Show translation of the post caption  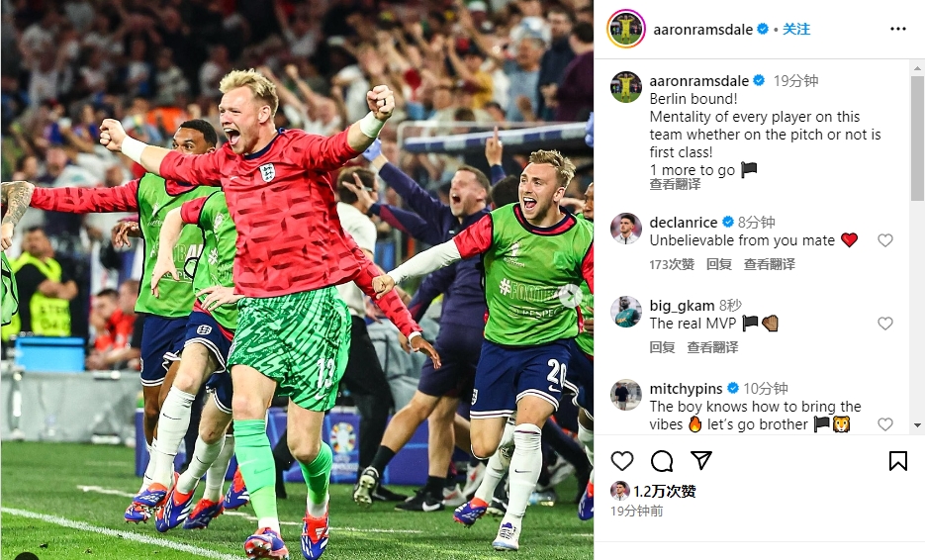[675, 185]
